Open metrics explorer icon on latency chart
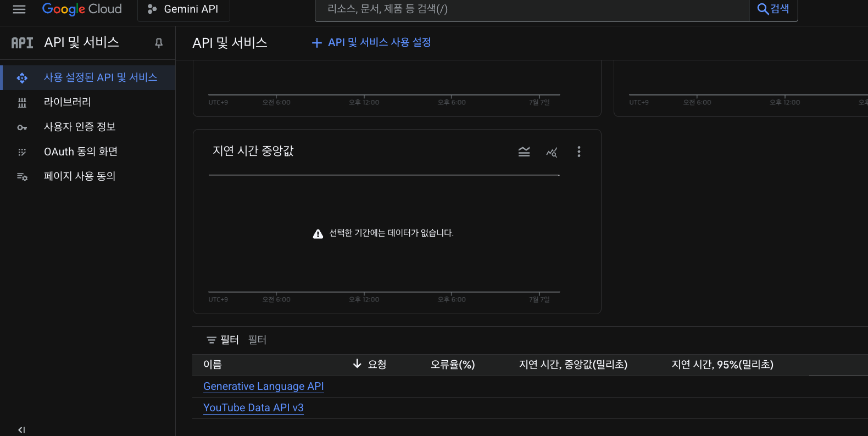The image size is (868, 436). click(552, 152)
